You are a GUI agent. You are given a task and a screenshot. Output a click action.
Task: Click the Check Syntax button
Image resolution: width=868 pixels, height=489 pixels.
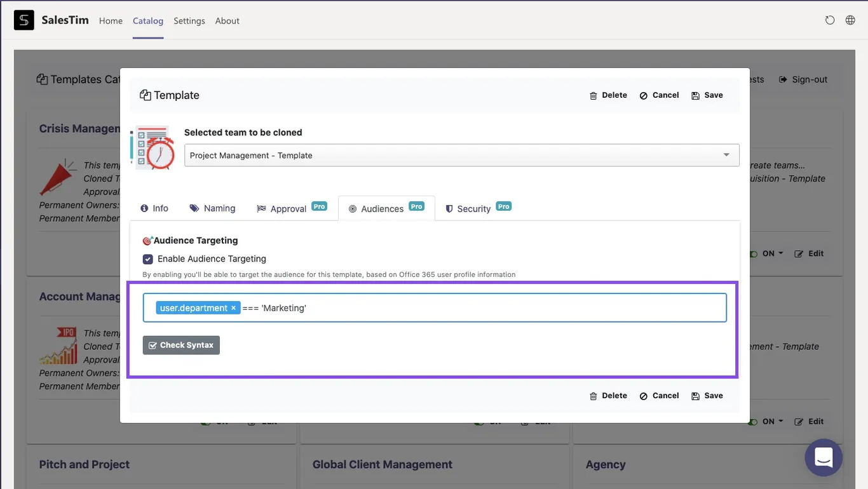(181, 345)
